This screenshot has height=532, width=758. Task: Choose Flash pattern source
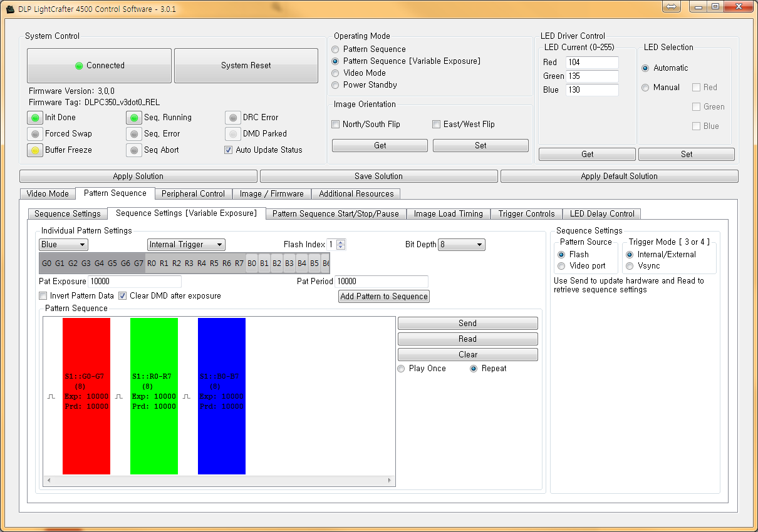pyautogui.click(x=561, y=255)
